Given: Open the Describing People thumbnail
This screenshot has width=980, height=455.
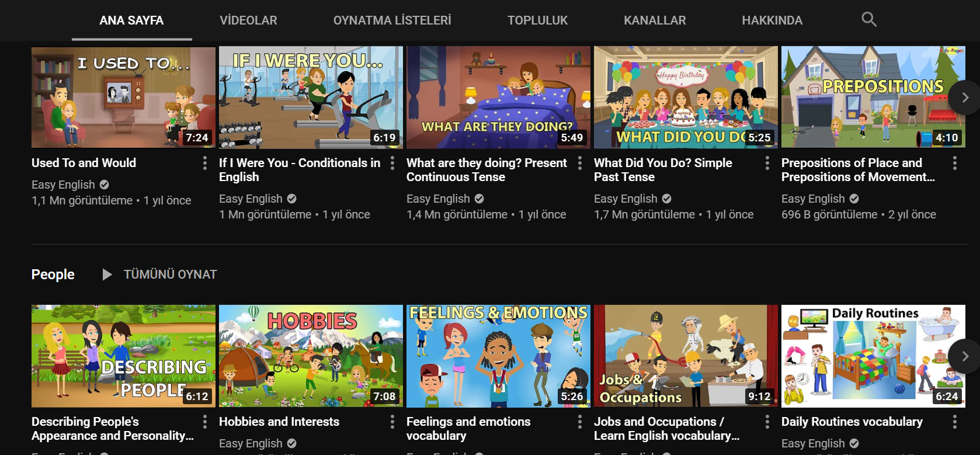Looking at the screenshot, I should pyautogui.click(x=123, y=356).
